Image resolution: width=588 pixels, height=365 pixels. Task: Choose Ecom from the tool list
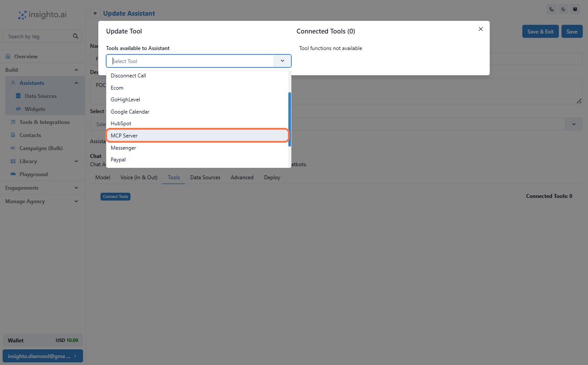tap(197, 87)
